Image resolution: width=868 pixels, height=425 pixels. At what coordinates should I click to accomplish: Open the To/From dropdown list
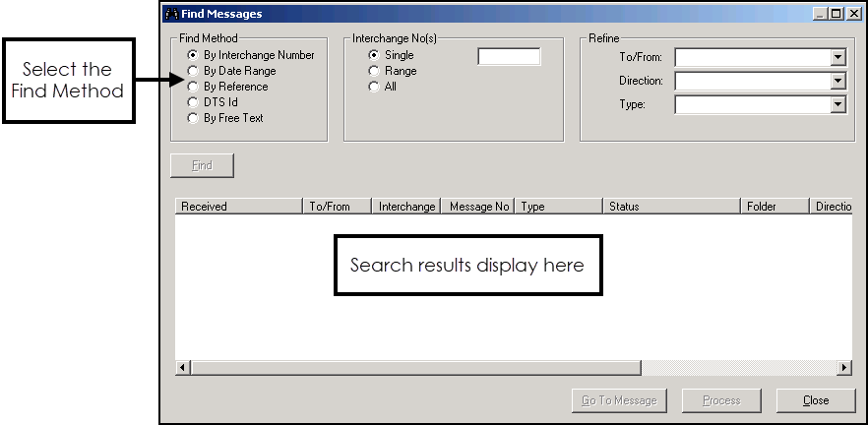click(x=837, y=58)
